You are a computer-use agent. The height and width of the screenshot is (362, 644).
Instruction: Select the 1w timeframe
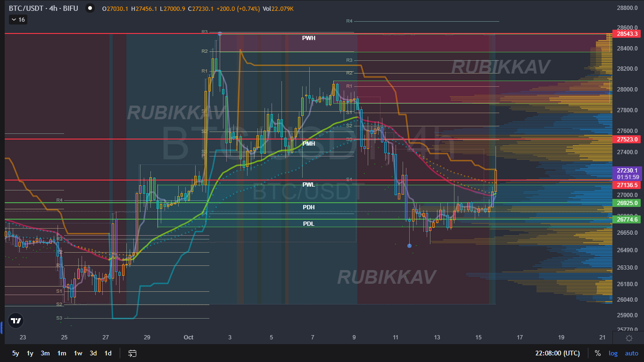77,353
